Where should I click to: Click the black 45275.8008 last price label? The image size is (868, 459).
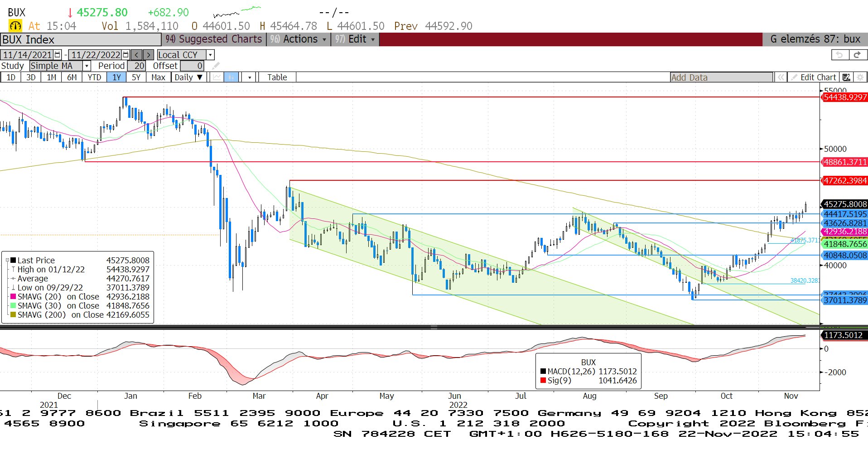(844, 204)
